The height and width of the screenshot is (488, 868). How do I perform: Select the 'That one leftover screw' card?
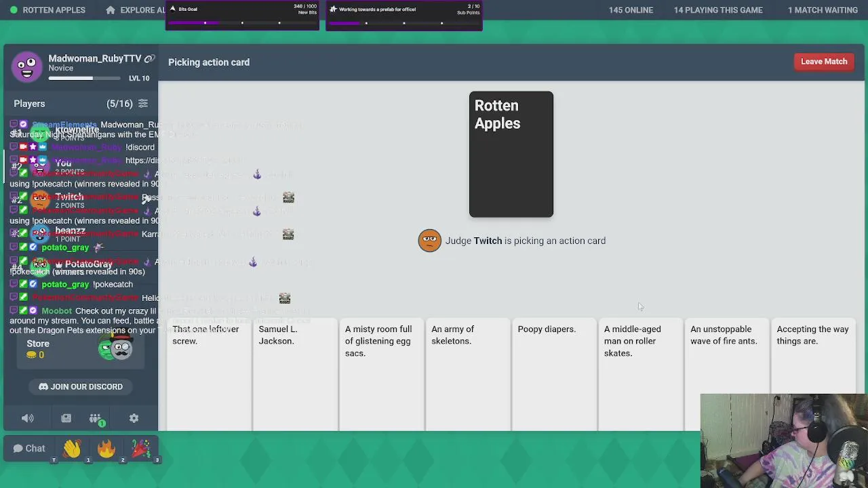pos(210,375)
